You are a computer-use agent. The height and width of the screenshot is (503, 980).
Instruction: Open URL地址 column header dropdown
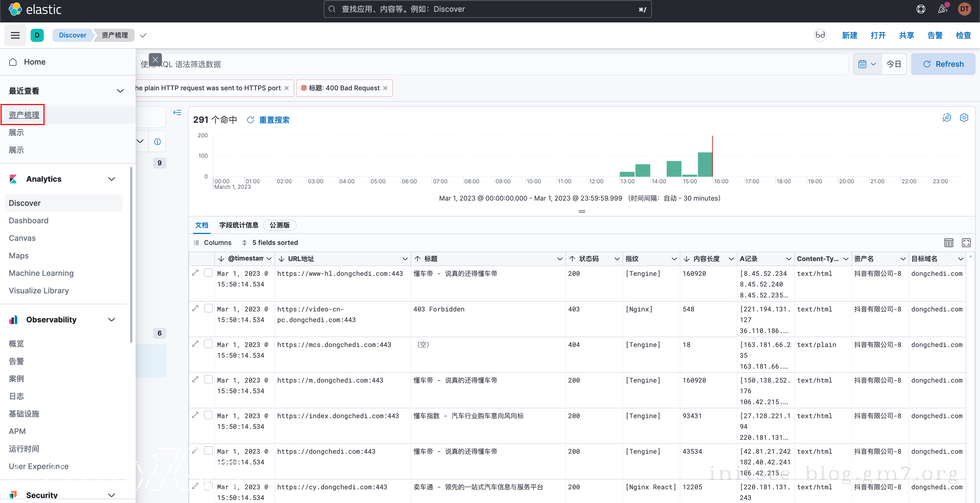click(x=405, y=259)
